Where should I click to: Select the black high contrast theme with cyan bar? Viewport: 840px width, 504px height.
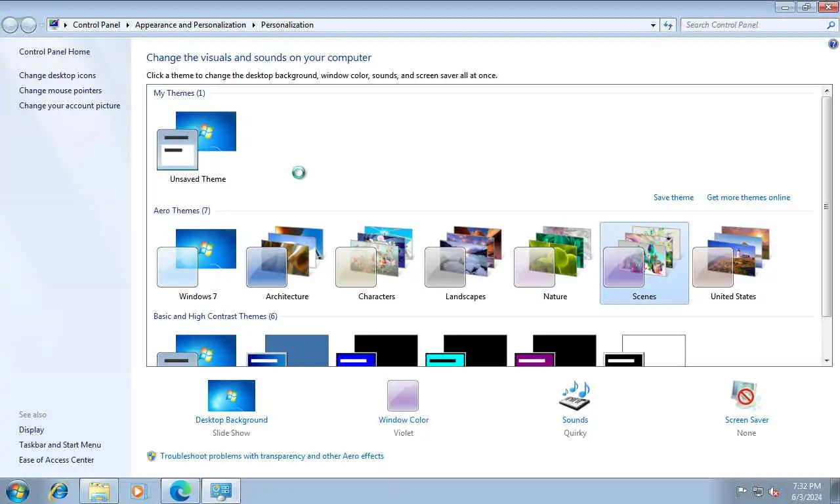pyautogui.click(x=465, y=350)
